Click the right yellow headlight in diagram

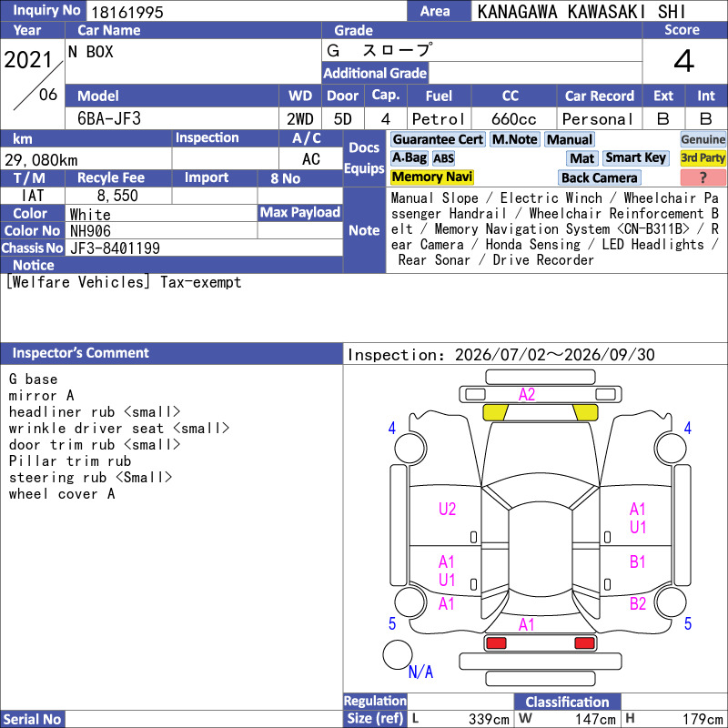pyautogui.click(x=585, y=413)
